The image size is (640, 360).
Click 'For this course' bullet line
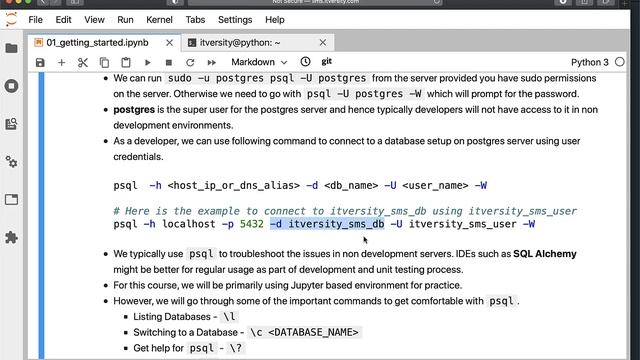coord(288,285)
